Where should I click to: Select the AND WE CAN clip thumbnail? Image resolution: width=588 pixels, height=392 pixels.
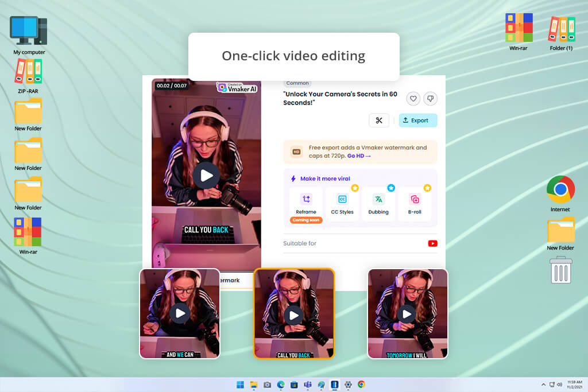point(180,314)
